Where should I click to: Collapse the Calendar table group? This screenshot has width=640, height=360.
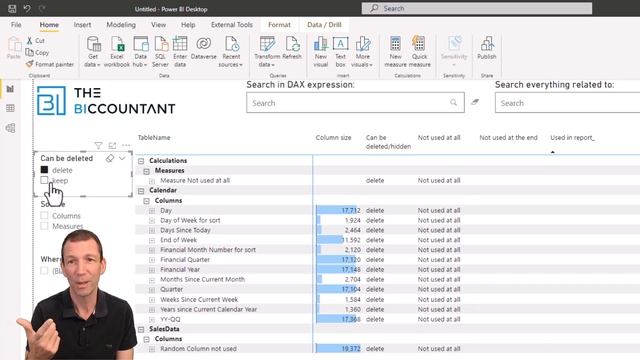141,191
